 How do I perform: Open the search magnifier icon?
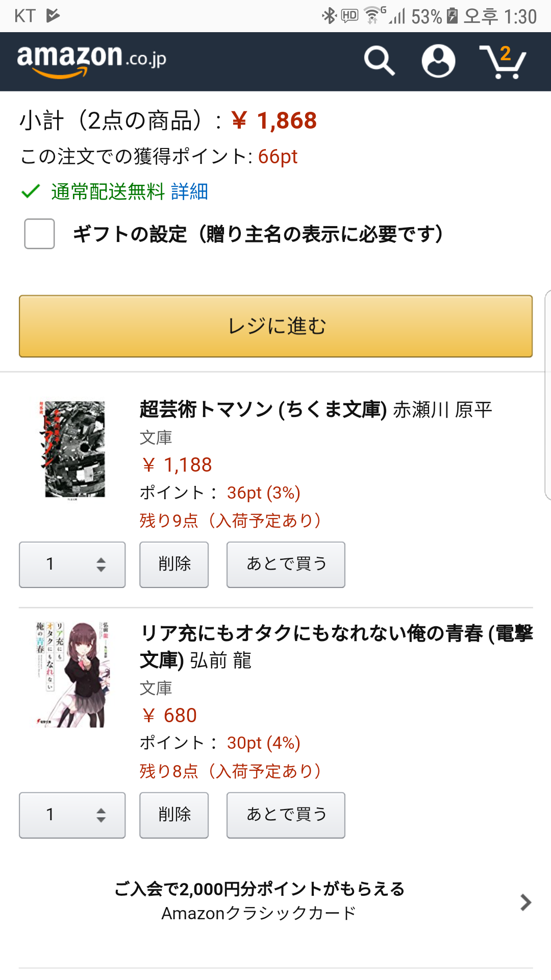click(x=379, y=61)
